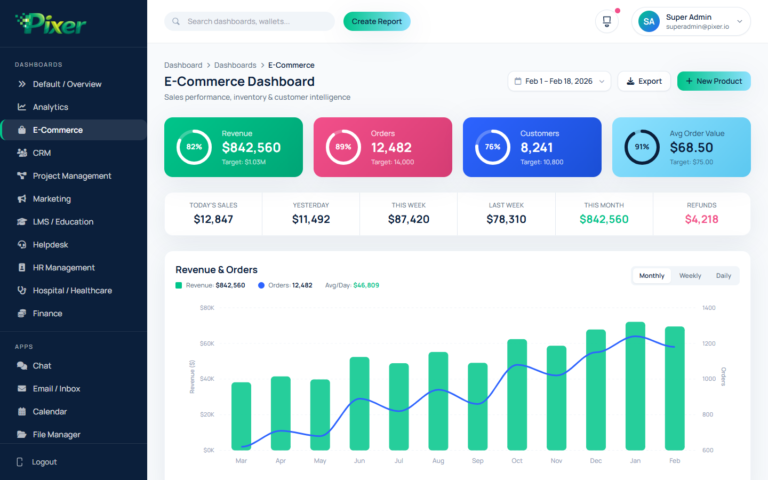Click Logout in the sidebar
The width and height of the screenshot is (768, 480).
coord(44,462)
